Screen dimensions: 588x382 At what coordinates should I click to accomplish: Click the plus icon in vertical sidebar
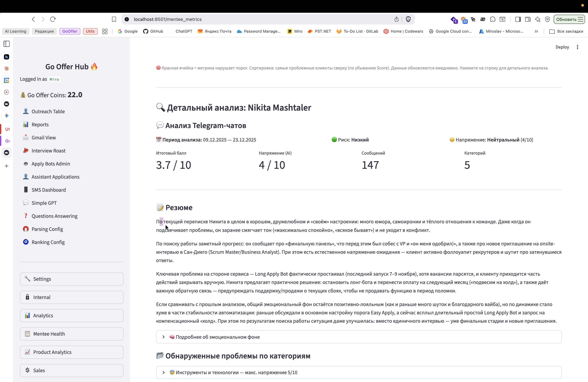coord(7,166)
